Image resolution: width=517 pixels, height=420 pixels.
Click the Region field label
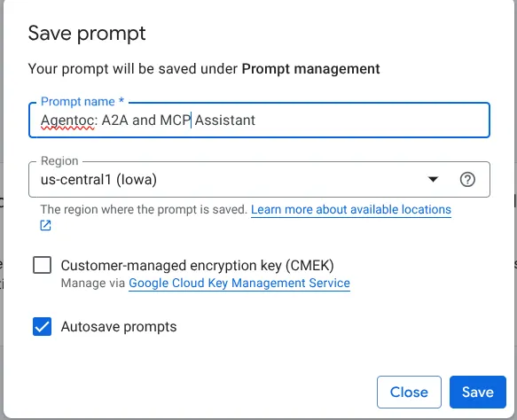pos(59,160)
